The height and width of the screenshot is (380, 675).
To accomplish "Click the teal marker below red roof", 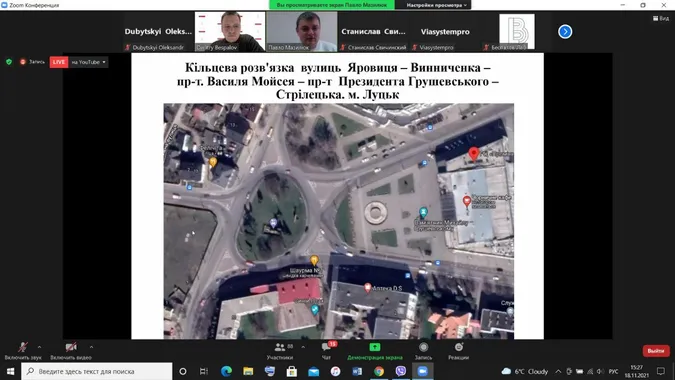I will click(x=315, y=309).
